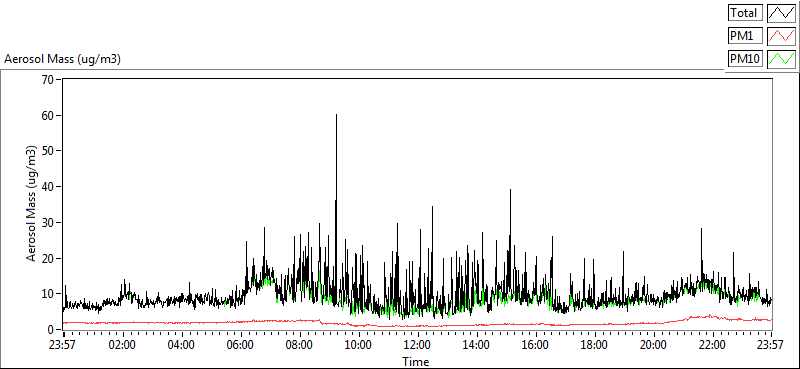
Task: Click the vertical Aerosol Mass axis title
Action: [x=32, y=204]
